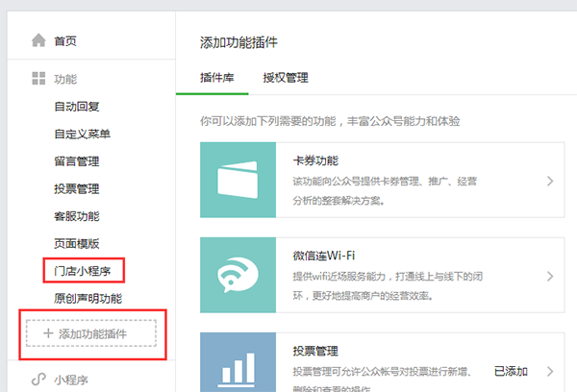Open 自定义菜单 in the sidebar
The height and width of the screenshot is (392, 577).
click(82, 135)
